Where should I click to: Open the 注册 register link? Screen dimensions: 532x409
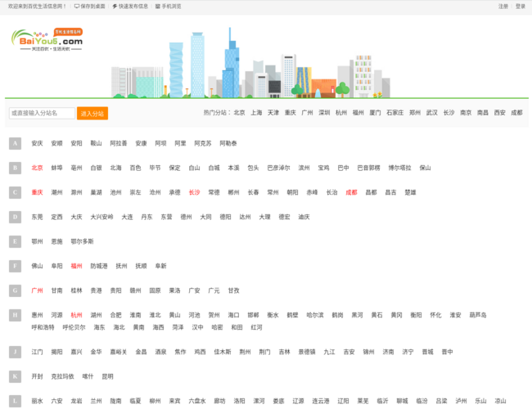(x=503, y=6)
